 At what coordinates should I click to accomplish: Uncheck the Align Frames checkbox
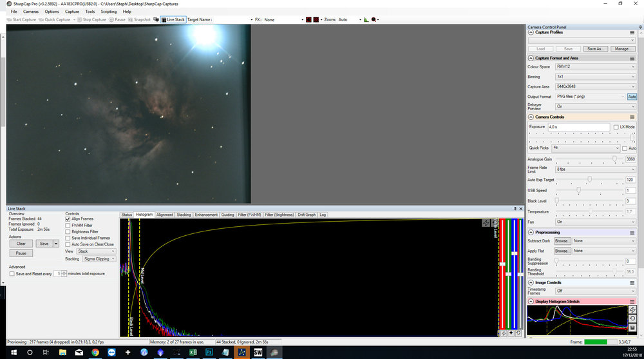pos(68,219)
